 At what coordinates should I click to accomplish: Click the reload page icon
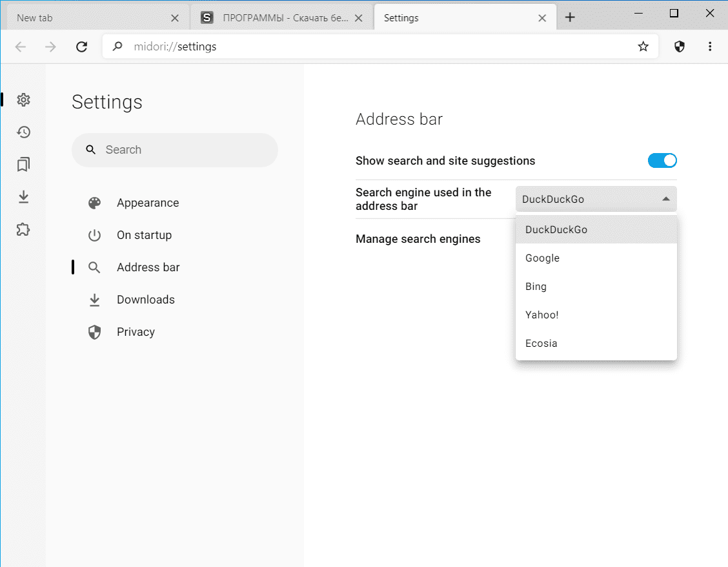(x=81, y=46)
